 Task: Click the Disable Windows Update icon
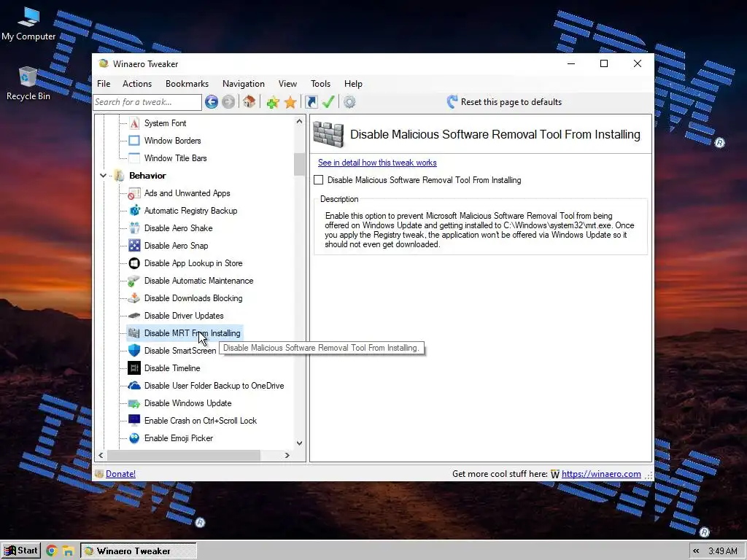point(134,403)
